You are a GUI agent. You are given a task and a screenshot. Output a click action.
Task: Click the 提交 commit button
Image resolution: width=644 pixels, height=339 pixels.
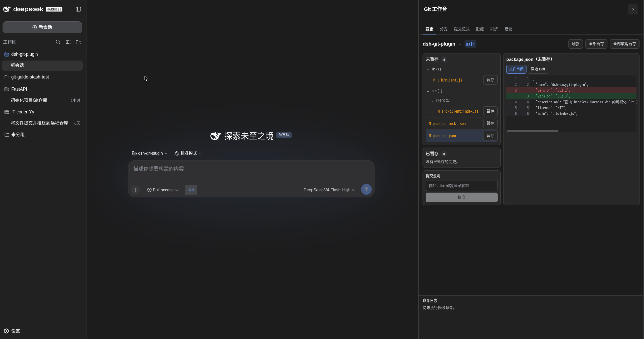(x=461, y=197)
